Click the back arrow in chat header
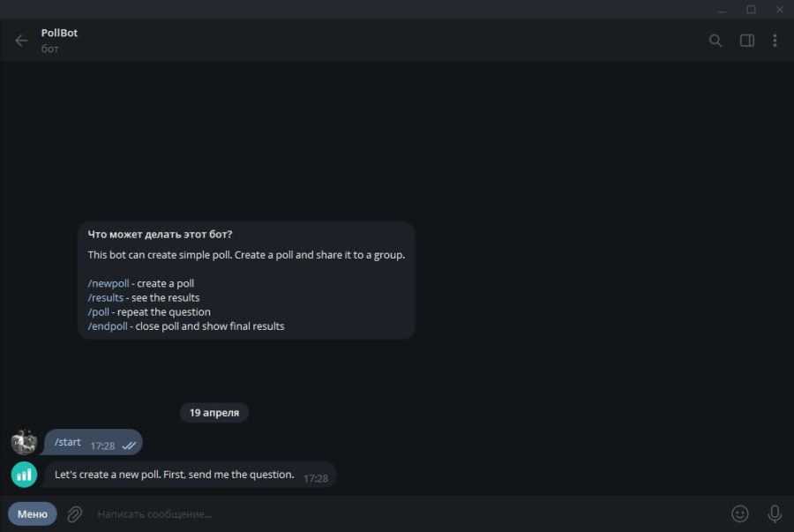794x532 pixels. [x=21, y=41]
